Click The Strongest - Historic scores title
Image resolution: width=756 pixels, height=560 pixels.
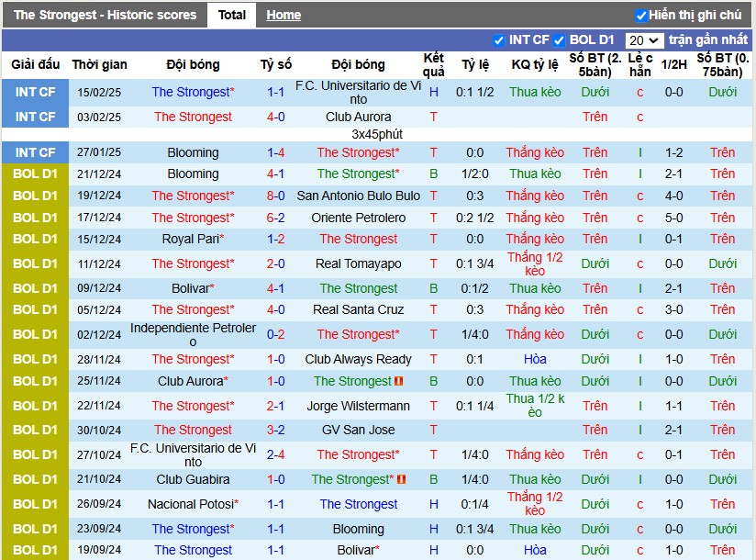click(x=106, y=15)
